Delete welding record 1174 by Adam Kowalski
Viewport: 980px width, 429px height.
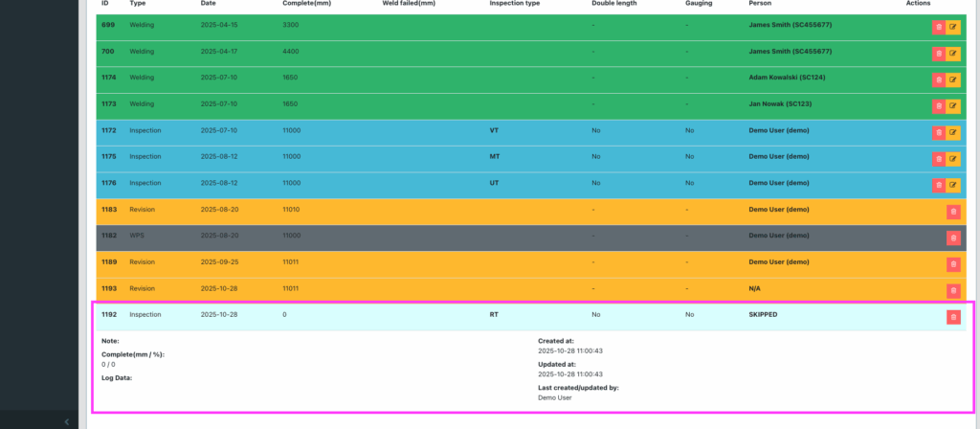(938, 79)
